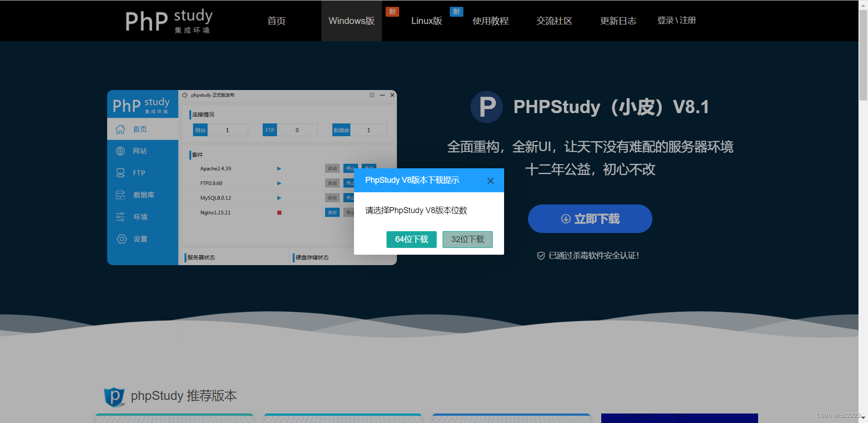Open the 设置 settings gear icon in sidebar

(121, 239)
